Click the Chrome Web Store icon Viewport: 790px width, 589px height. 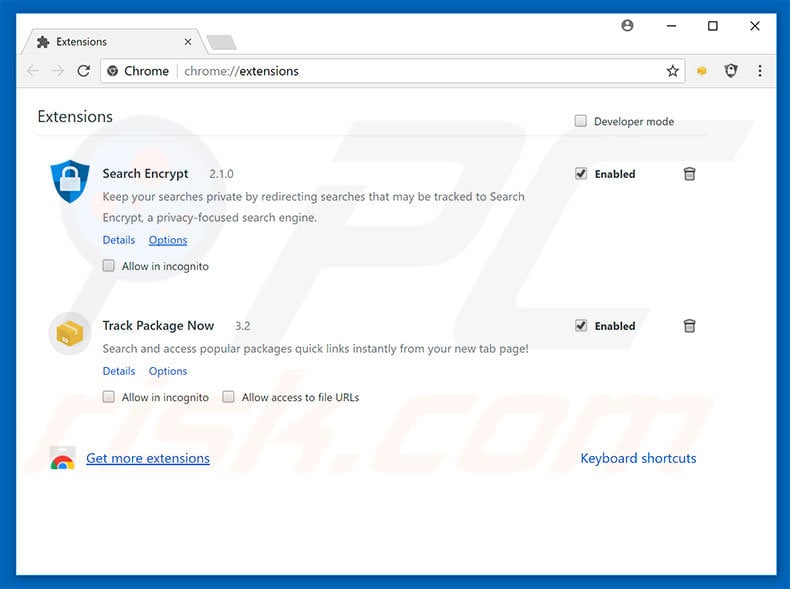pyautogui.click(x=62, y=458)
